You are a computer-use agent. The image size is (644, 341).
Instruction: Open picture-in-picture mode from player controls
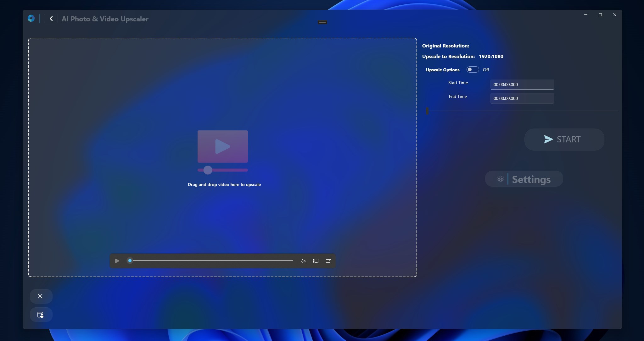(x=328, y=261)
